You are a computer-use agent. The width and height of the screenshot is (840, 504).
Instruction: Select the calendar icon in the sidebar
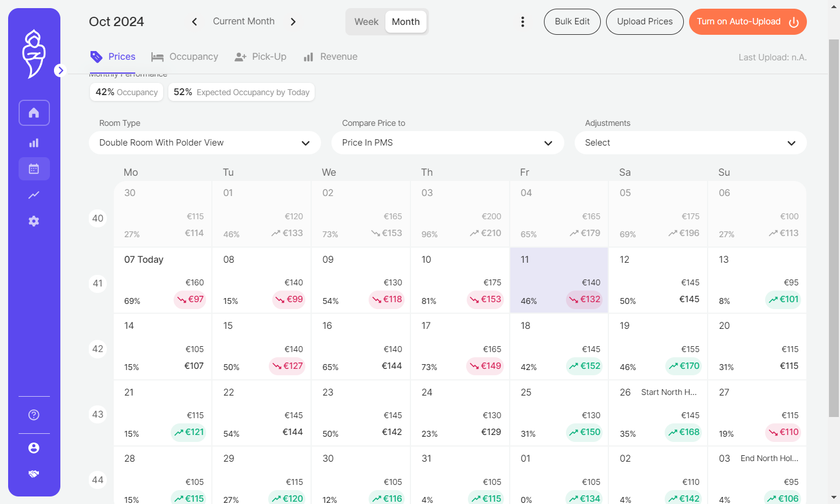34,169
